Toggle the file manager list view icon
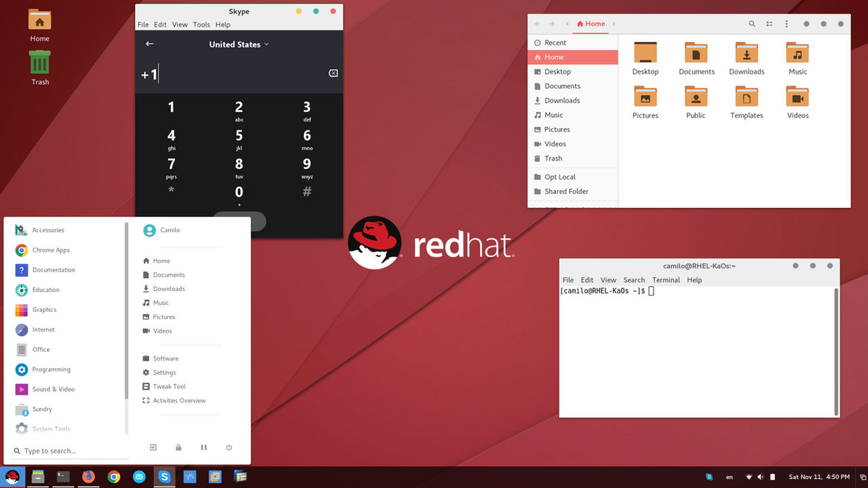 (770, 24)
